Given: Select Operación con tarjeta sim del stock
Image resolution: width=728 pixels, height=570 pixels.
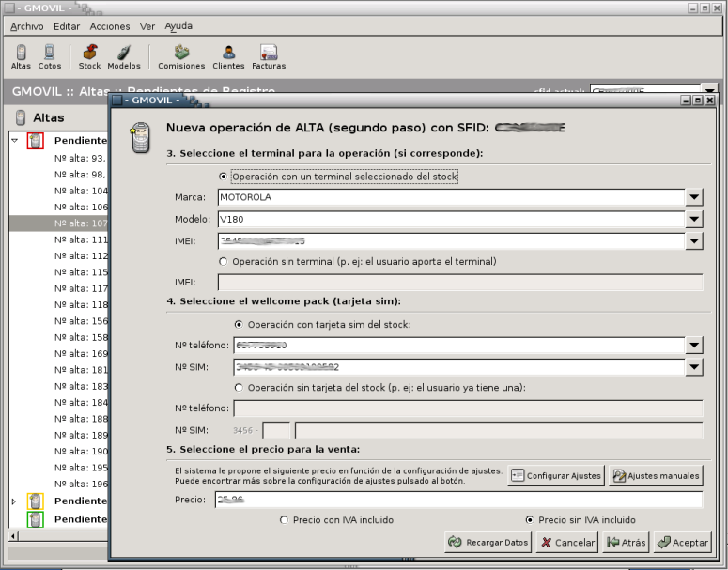Looking at the screenshot, I should 239,325.
